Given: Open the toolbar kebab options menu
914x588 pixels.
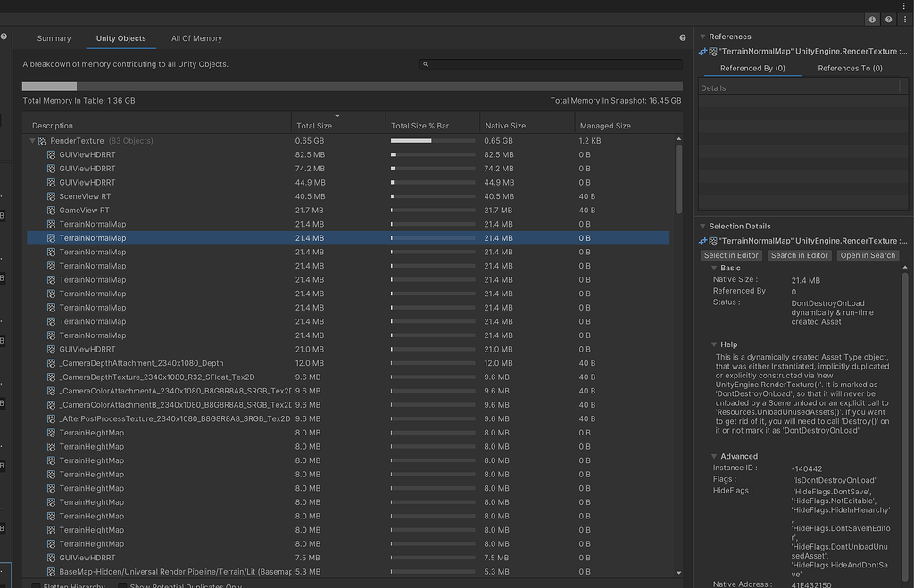Looking at the screenshot, I should [904, 20].
